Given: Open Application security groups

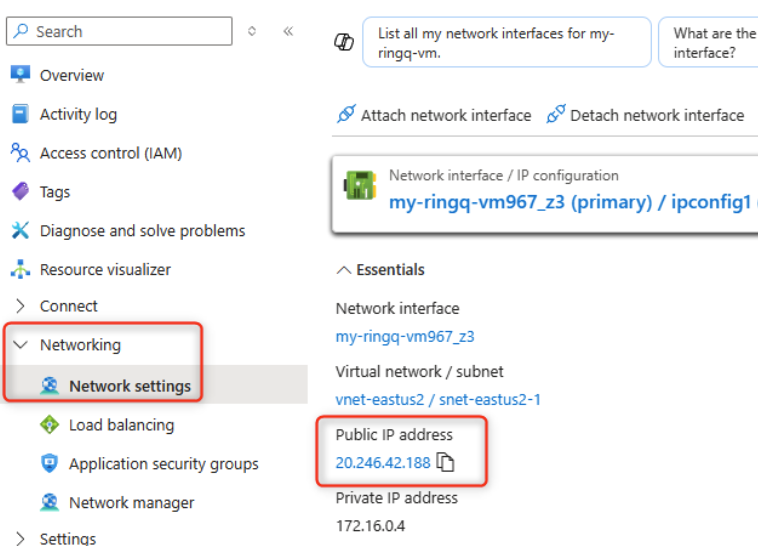Looking at the screenshot, I should (x=163, y=464).
